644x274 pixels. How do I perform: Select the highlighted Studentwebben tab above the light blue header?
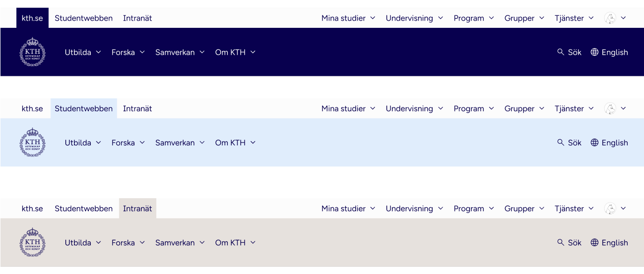(84, 109)
